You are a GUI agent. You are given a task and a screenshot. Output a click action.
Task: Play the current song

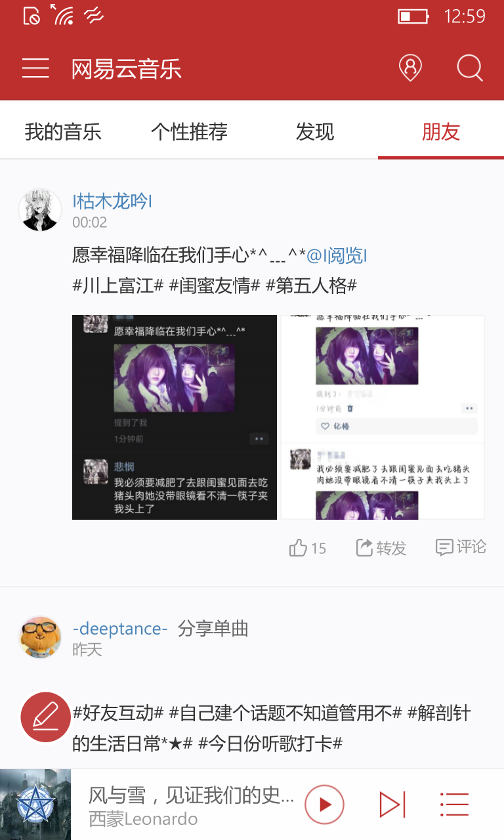pos(324,805)
